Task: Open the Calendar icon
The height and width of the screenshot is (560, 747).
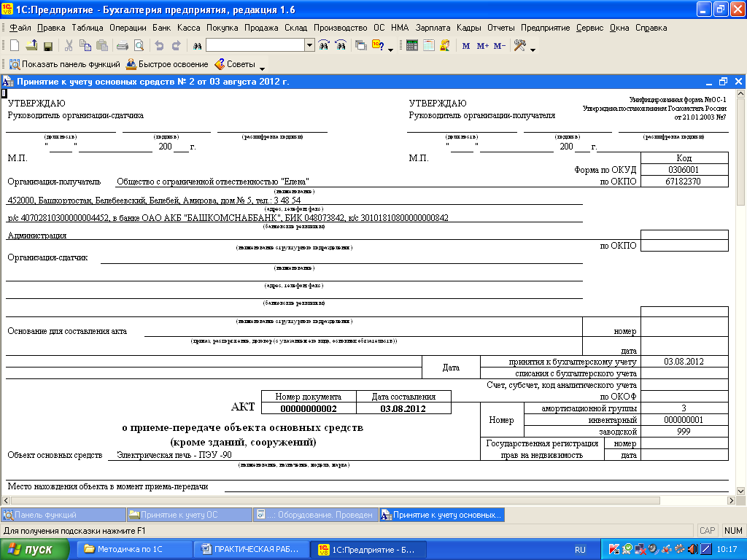Action: coord(429,46)
